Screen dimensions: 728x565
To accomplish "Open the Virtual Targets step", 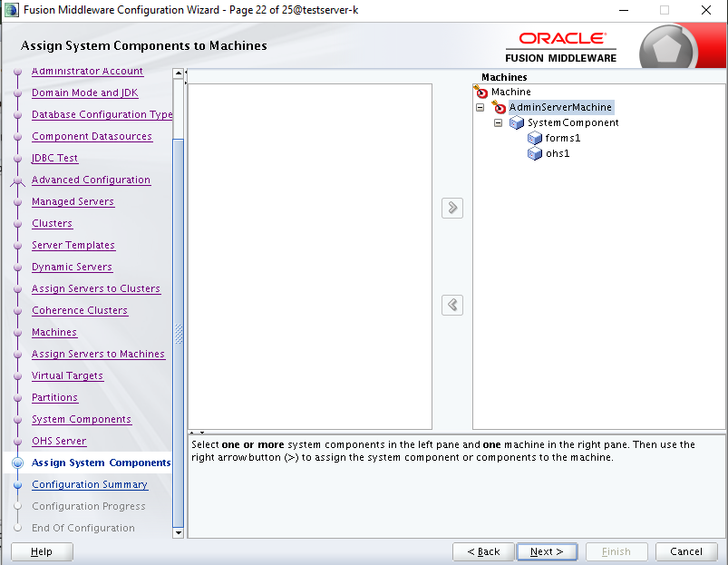I will [x=67, y=376].
